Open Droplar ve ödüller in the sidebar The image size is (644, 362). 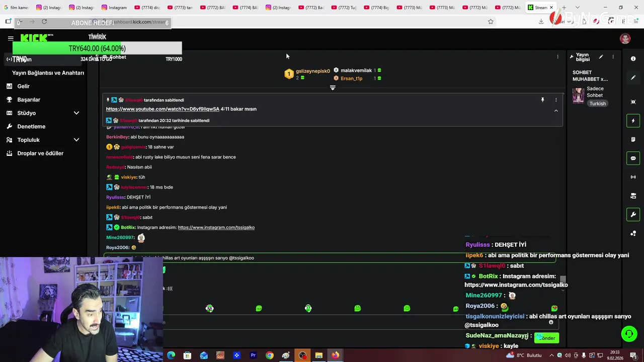pyautogui.click(x=40, y=153)
